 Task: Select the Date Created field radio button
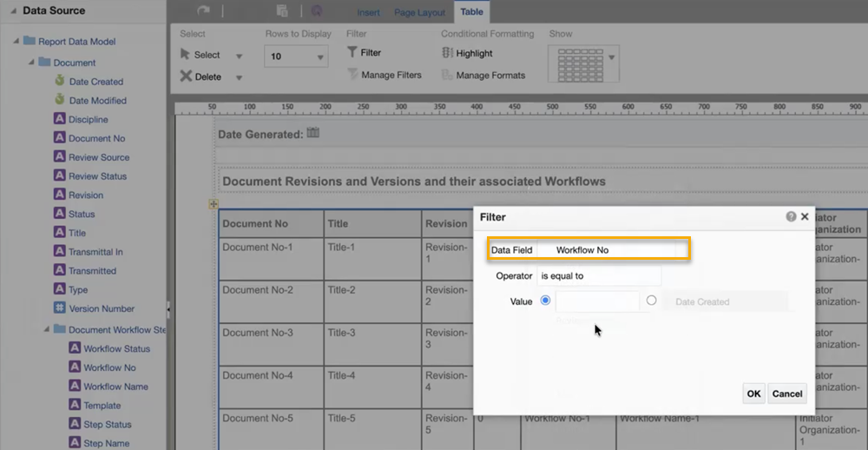point(651,301)
